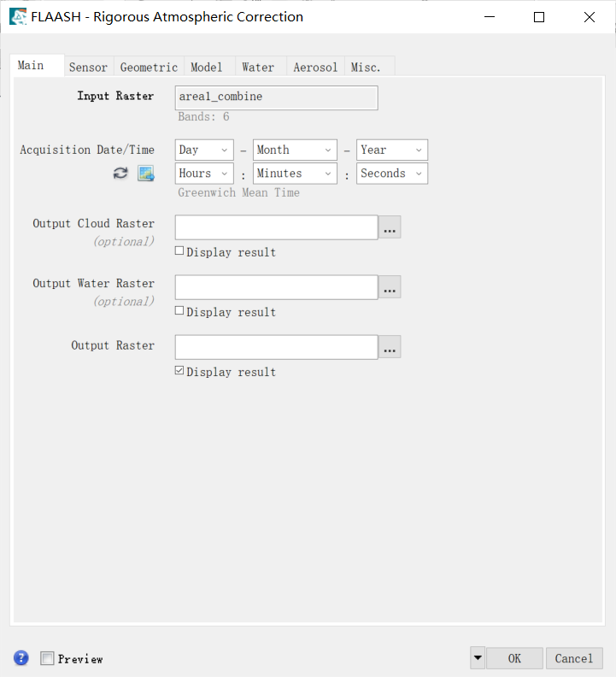Switch to the Geometric tab
Screen dimensions: 616x677
(x=149, y=67)
